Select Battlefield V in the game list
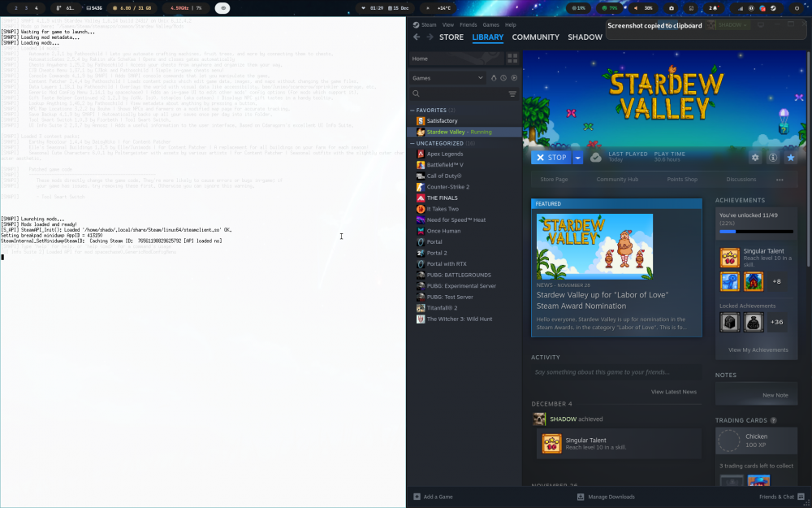The height and width of the screenshot is (508, 812). point(464,165)
